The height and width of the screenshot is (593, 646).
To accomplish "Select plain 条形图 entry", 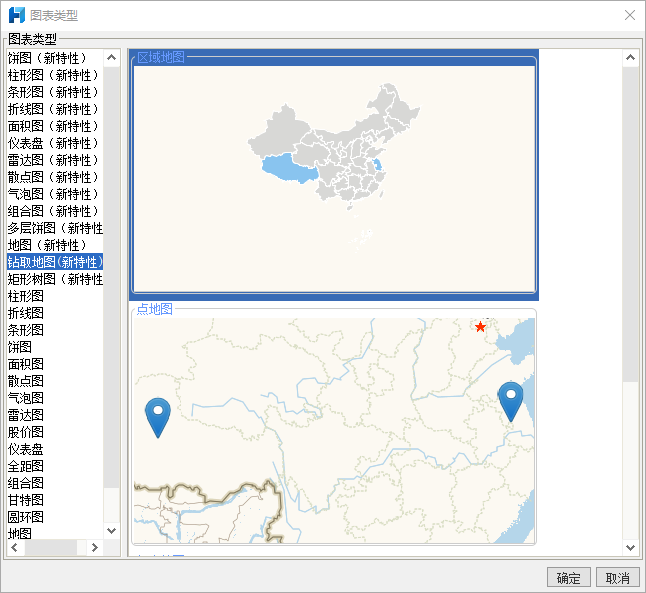I will pos(55,330).
